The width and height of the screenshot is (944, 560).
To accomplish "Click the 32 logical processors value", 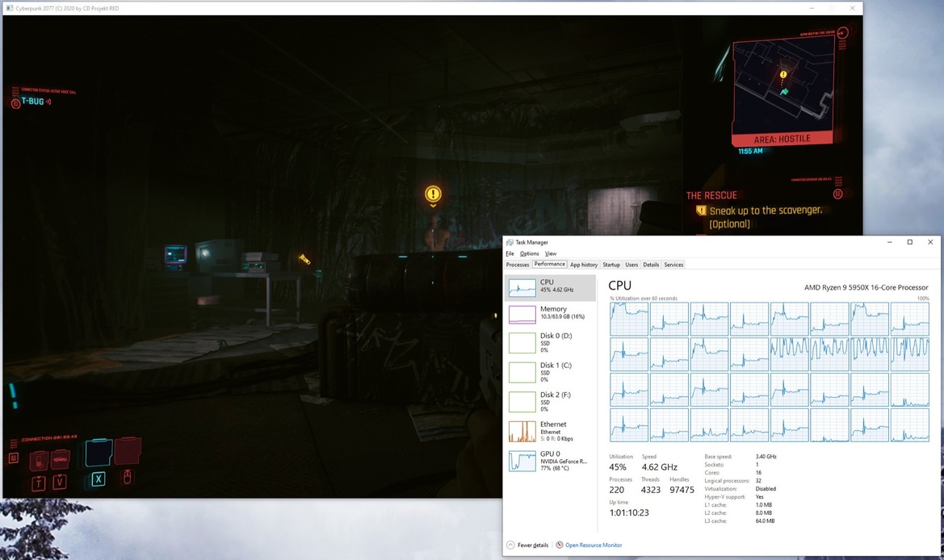I will (x=758, y=481).
